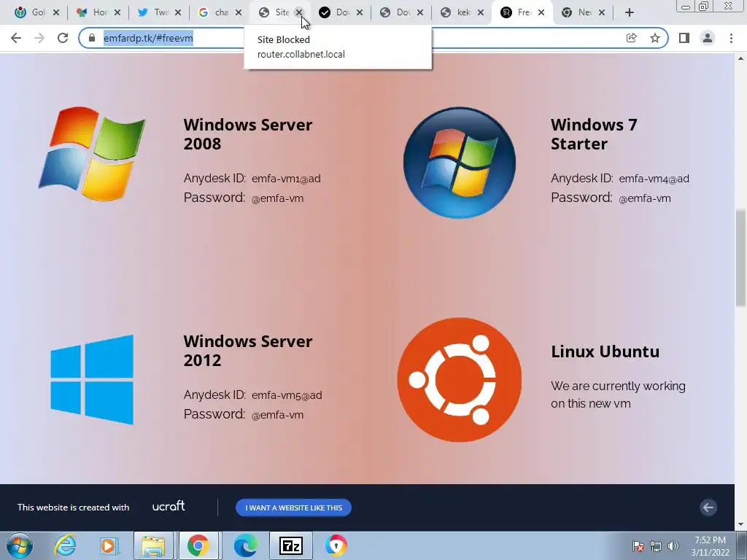Click the Windows 7 Starter orb logo
747x560 pixels.
[x=460, y=163]
